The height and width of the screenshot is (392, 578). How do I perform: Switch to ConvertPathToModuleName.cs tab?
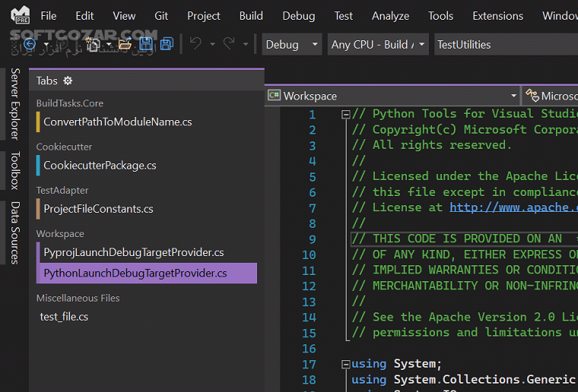click(147, 122)
